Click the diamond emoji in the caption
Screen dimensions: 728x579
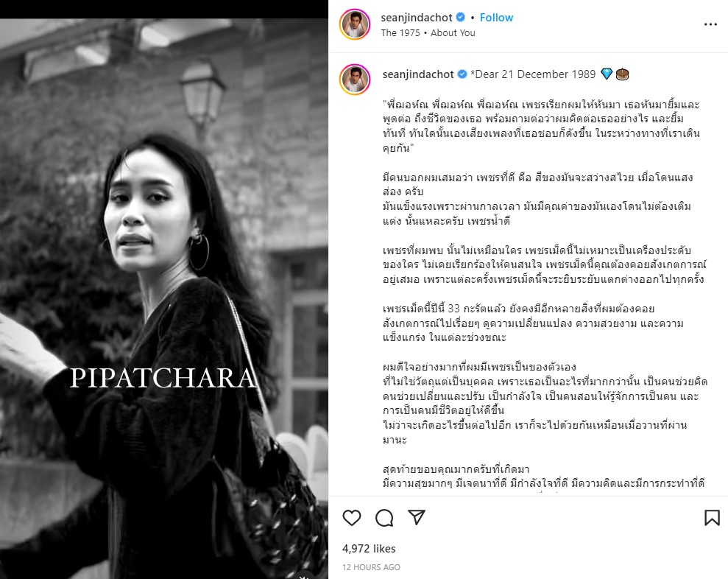tap(607, 74)
